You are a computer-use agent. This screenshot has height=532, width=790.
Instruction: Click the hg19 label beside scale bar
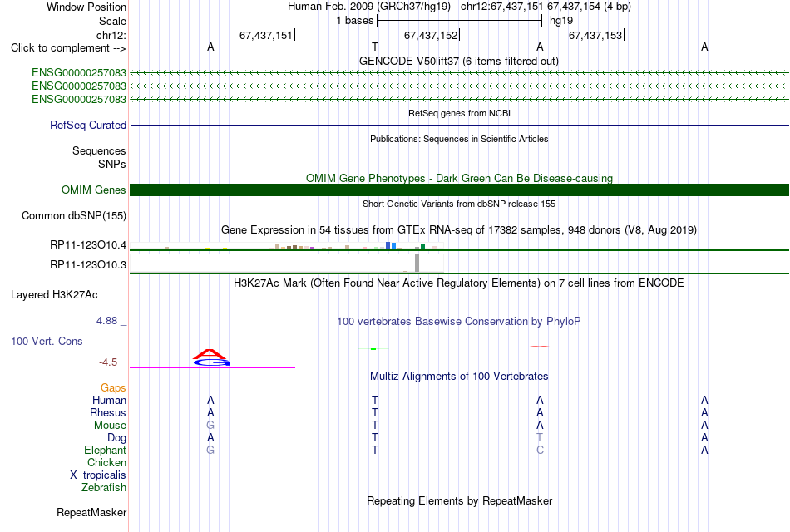(x=561, y=21)
